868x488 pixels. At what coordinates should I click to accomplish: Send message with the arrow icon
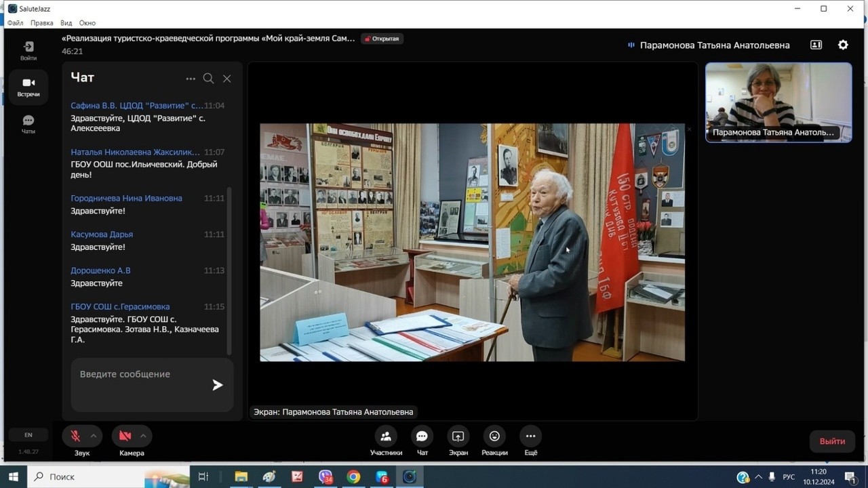pyautogui.click(x=217, y=385)
